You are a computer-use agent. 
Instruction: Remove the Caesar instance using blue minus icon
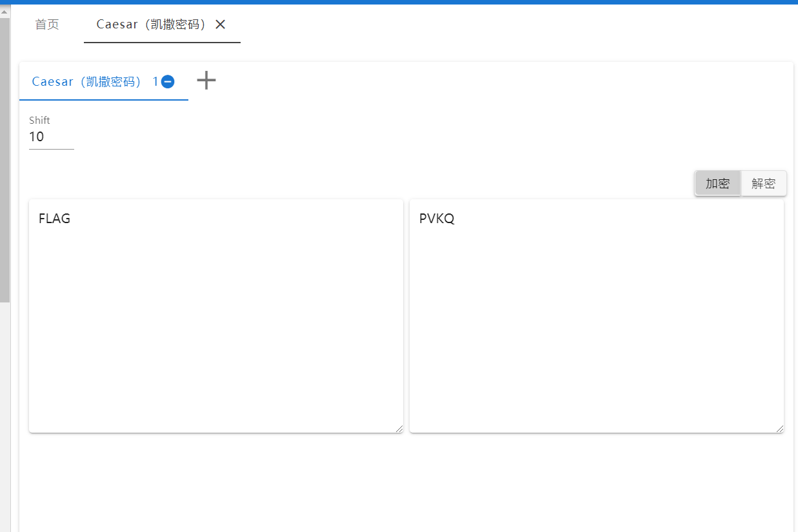168,82
